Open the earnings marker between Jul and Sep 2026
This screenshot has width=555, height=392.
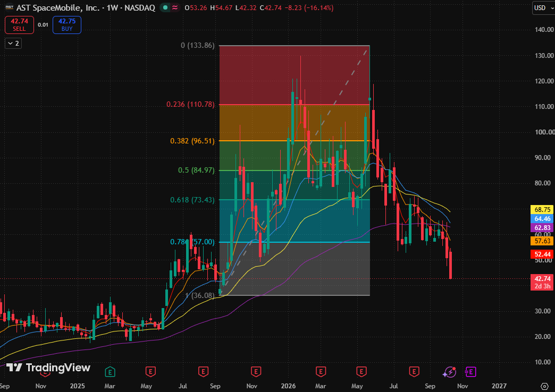pos(414,372)
